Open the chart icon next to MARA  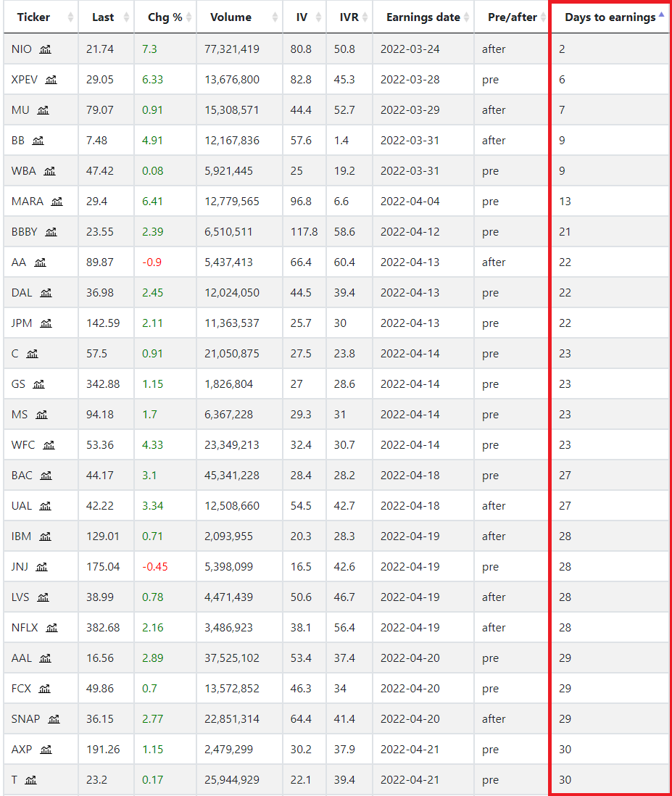coord(57,202)
